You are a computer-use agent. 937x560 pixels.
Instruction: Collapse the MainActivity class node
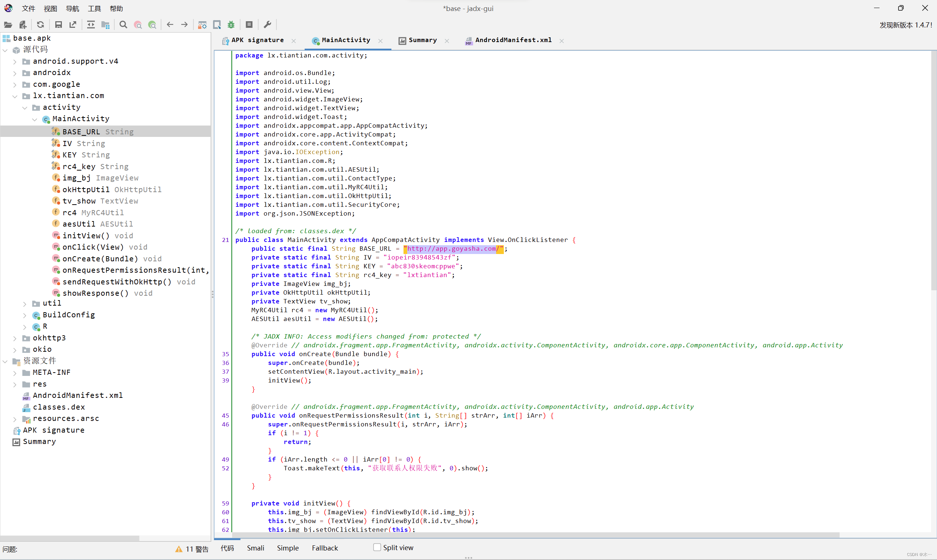(35, 119)
